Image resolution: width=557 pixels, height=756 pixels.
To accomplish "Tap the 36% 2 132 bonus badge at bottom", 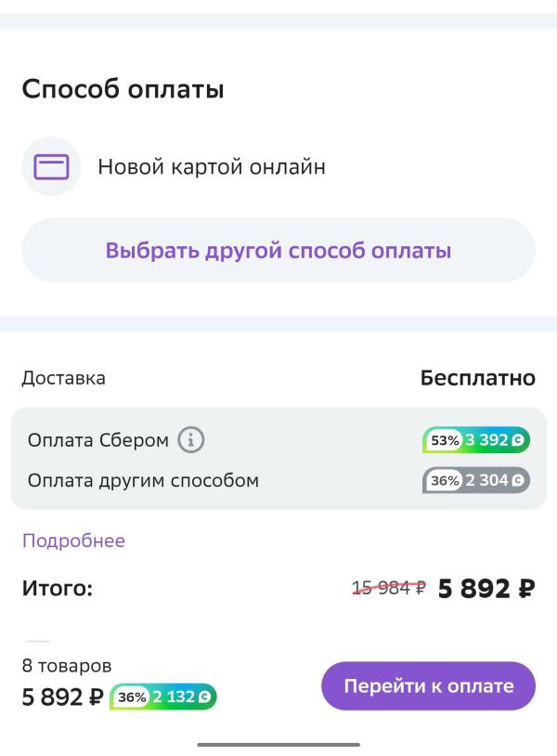I will (x=162, y=697).
